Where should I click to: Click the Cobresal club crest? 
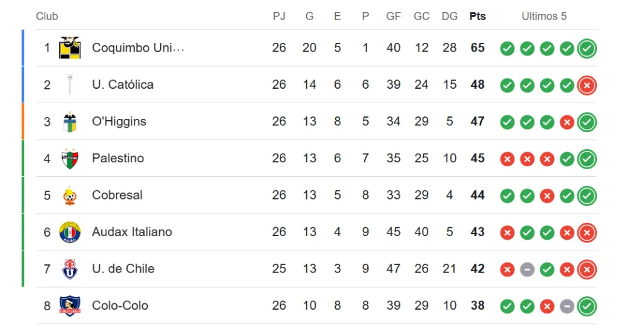click(70, 195)
